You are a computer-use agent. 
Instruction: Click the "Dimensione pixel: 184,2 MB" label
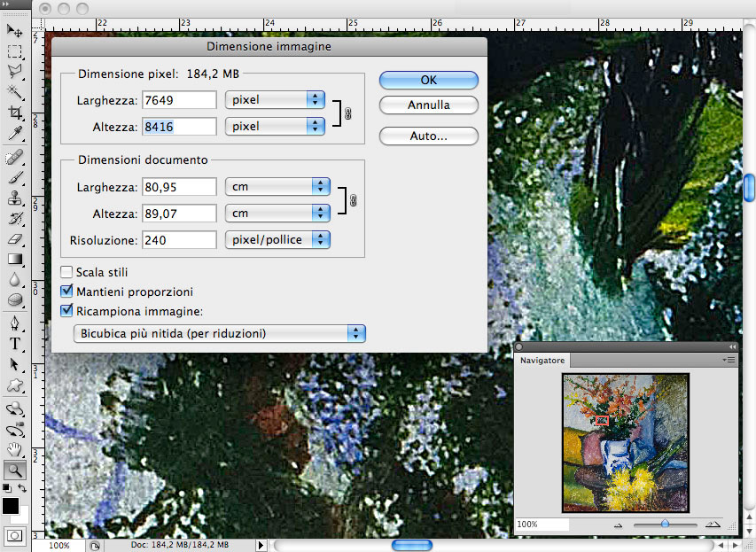click(x=159, y=74)
